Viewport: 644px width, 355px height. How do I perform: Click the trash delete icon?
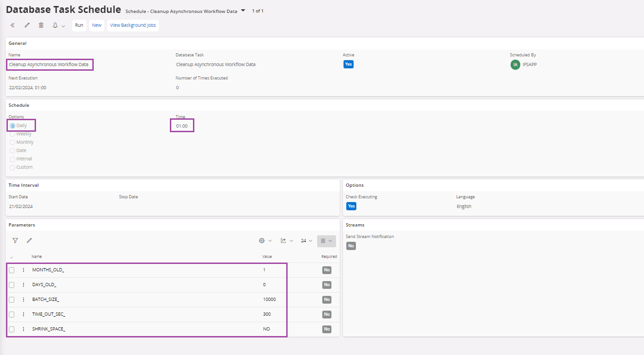[41, 25]
